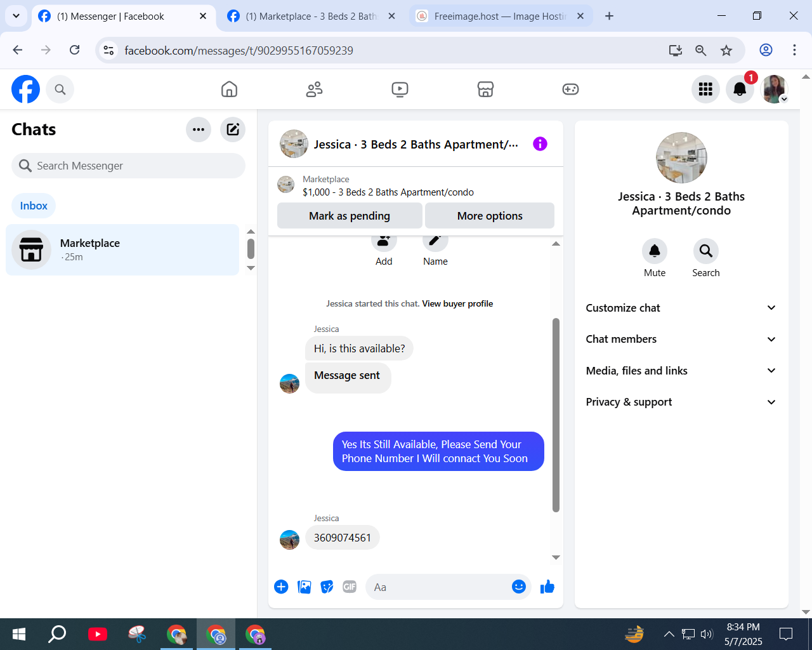
Task: Focus the Search Messenger field
Action: tap(128, 166)
